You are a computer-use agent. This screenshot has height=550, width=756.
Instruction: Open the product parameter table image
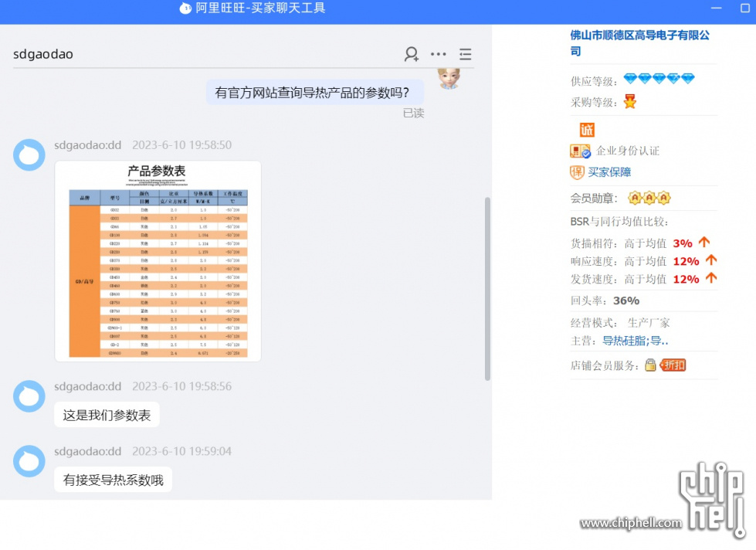tap(158, 261)
